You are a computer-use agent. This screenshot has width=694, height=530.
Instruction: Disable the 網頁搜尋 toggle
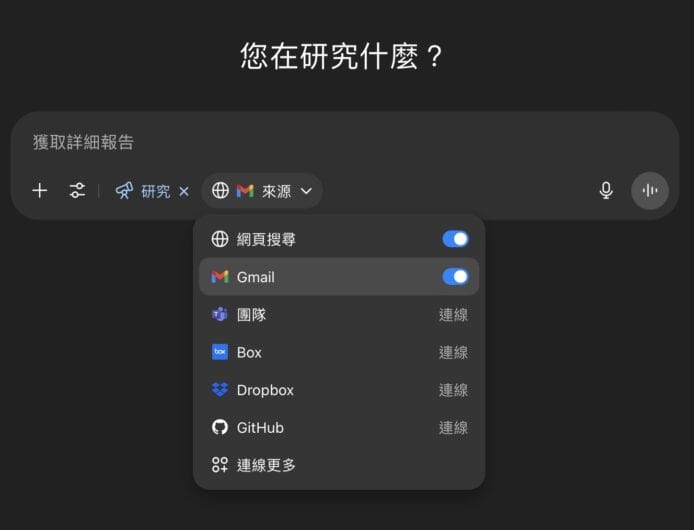pos(455,239)
